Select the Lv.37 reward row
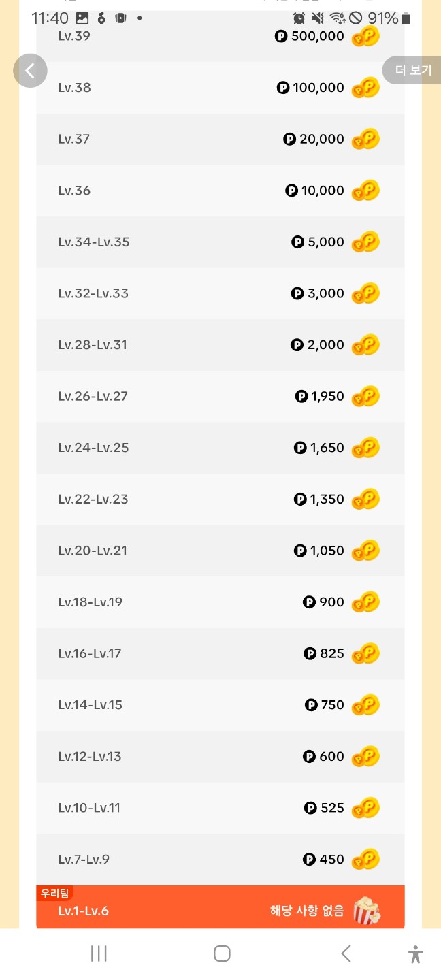 (220, 140)
